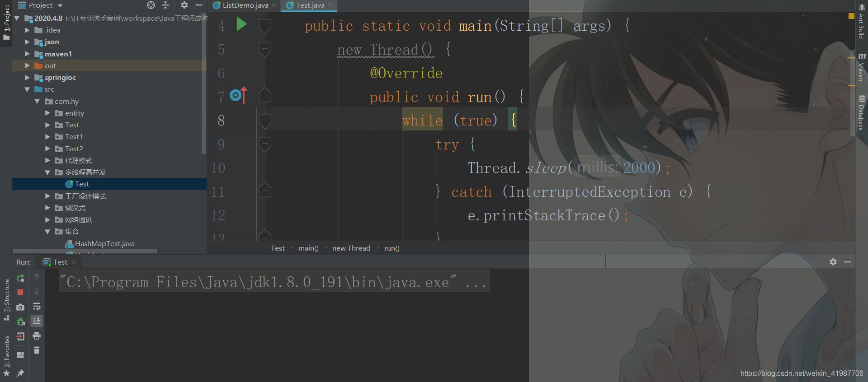Hide the Run tool window
Viewport: 868px width, 382px height.
(848, 262)
